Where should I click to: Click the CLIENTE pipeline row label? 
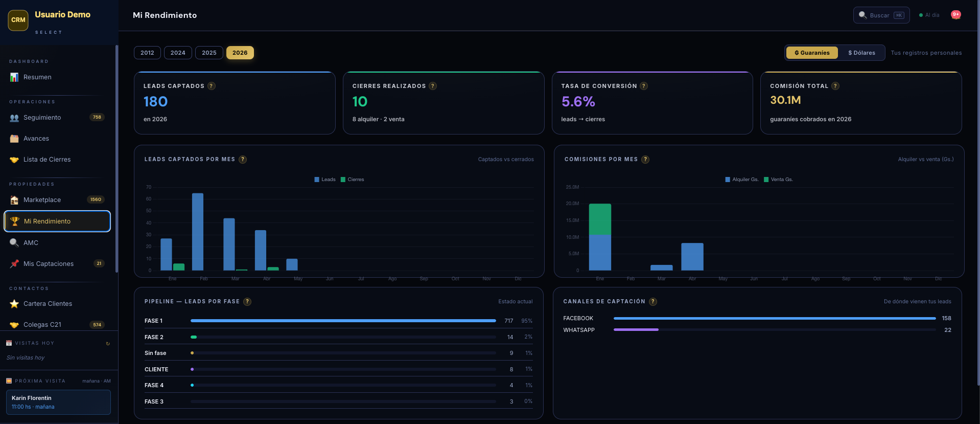point(156,369)
